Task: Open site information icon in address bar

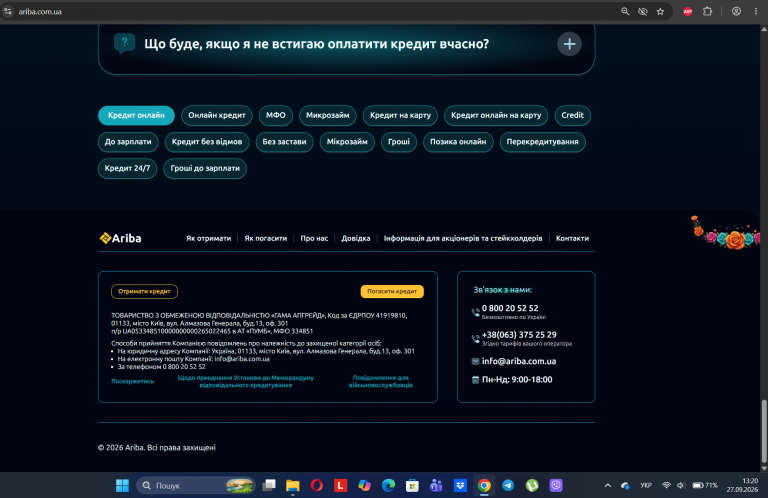Action: pyautogui.click(x=7, y=11)
